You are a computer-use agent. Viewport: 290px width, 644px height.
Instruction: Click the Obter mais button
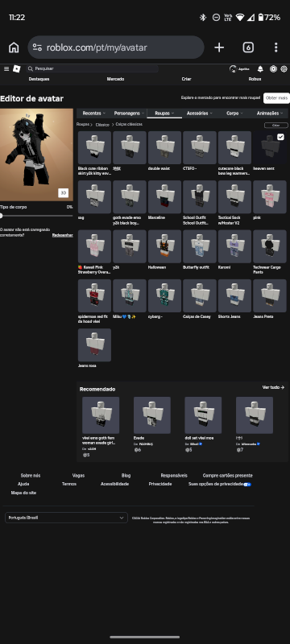tap(276, 97)
